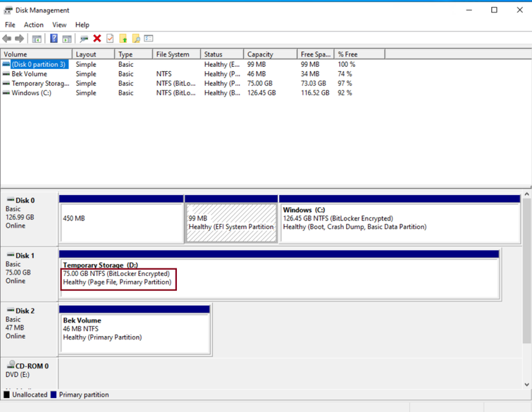532x412 pixels.
Task: Toggle the Show/Hide Action Pane icon
Action: (67, 39)
